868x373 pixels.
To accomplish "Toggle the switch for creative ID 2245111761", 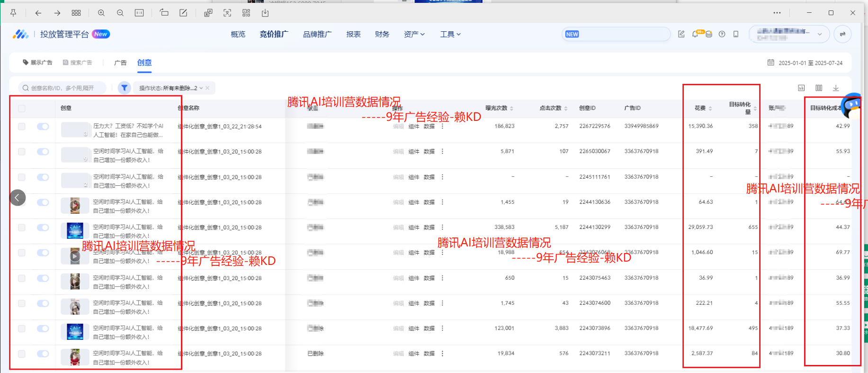I will (x=43, y=177).
